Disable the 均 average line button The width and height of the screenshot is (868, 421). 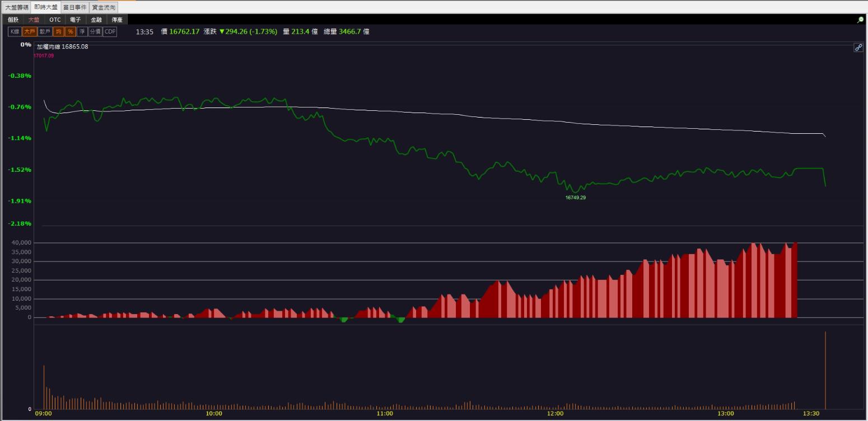[x=58, y=32]
